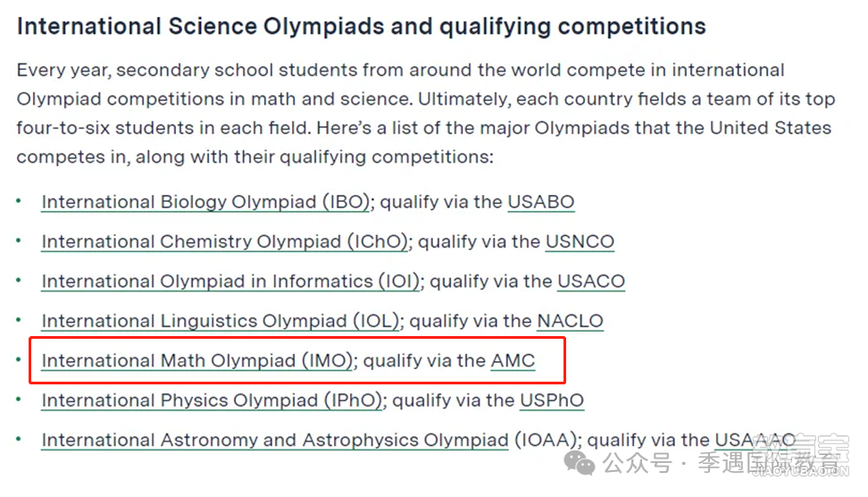Click the WeChat logo icon in watermark

click(x=579, y=462)
